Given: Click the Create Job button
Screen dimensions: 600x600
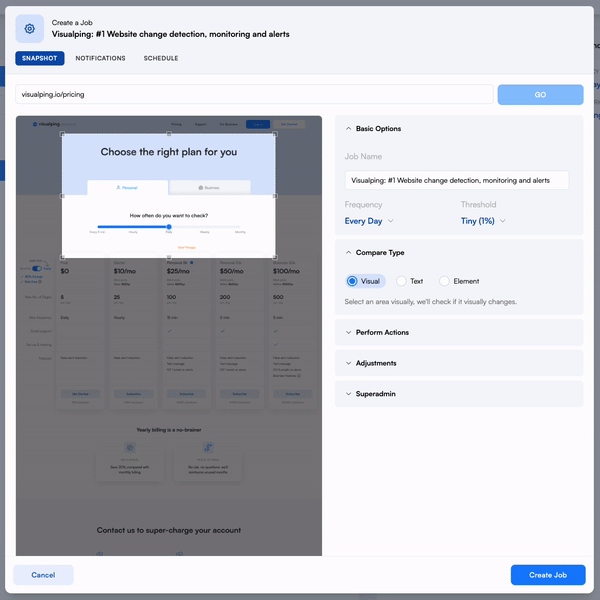Looking at the screenshot, I should click(x=548, y=575).
